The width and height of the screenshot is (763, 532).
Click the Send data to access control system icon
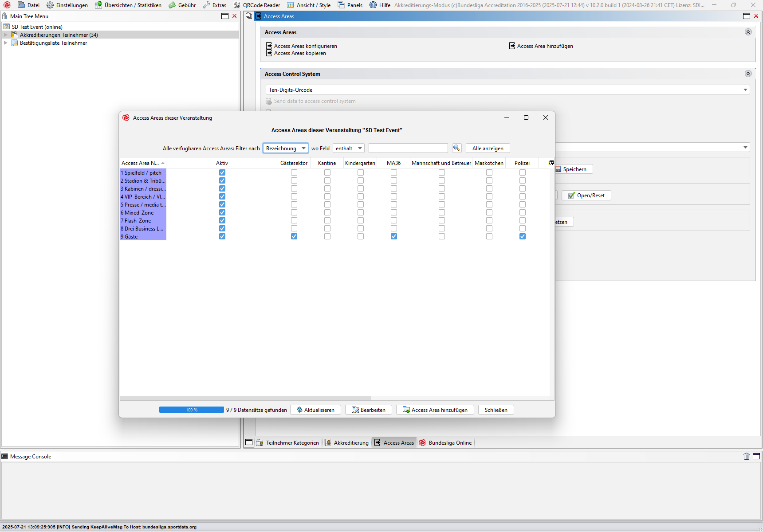(269, 101)
